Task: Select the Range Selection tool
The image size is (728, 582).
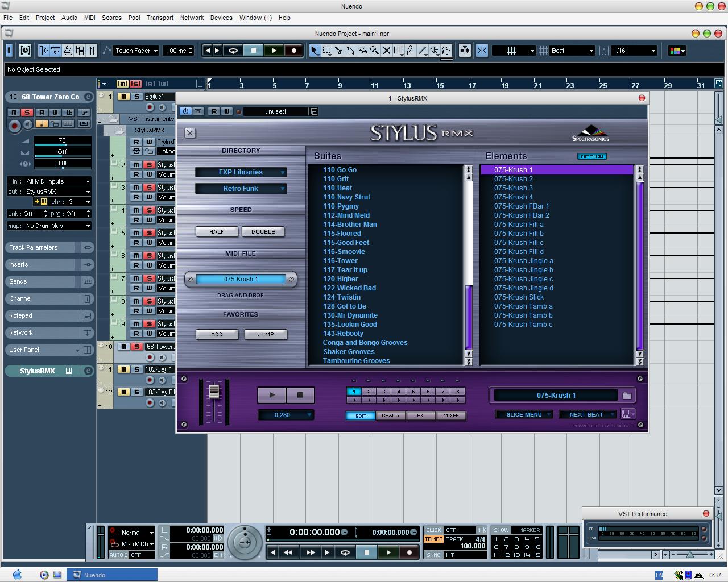Action: (x=326, y=51)
